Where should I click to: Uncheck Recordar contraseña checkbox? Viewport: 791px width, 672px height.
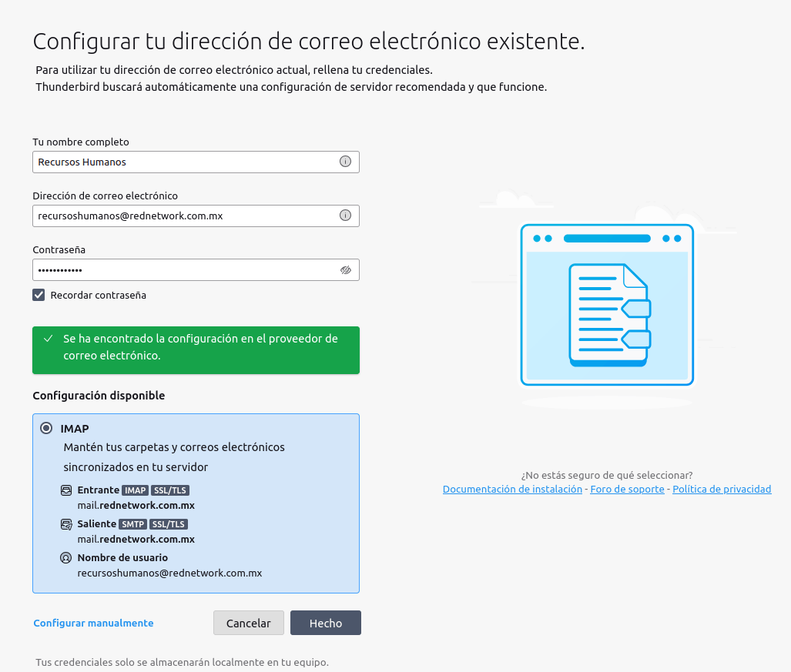click(39, 295)
